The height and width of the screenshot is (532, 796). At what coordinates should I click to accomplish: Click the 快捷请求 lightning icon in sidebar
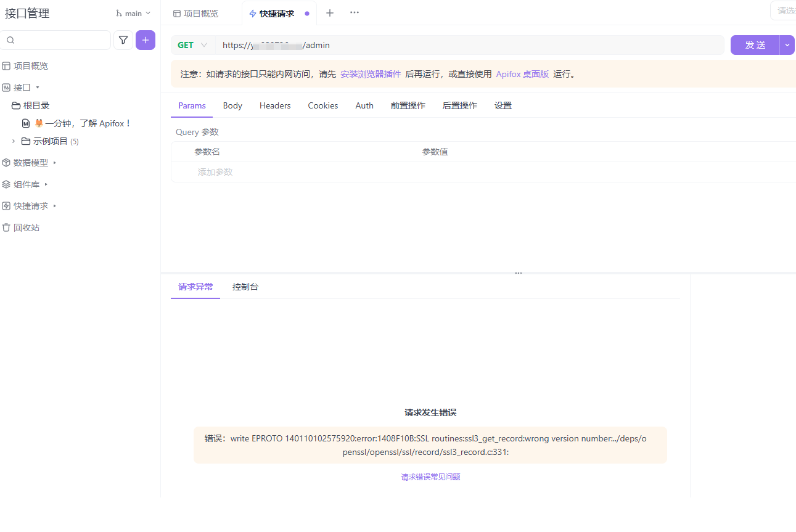tap(6, 206)
